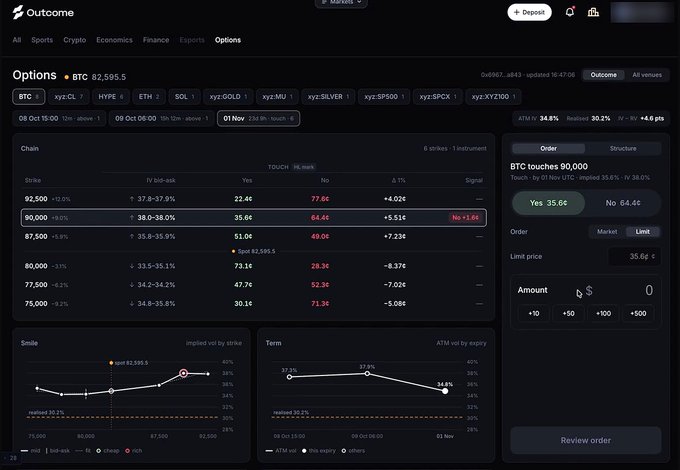Go to the Esports category tab
This screenshot has width=680, height=470.
192,40
